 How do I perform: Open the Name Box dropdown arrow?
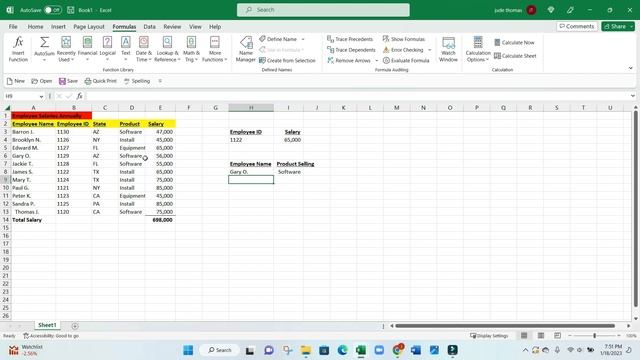click(41, 96)
